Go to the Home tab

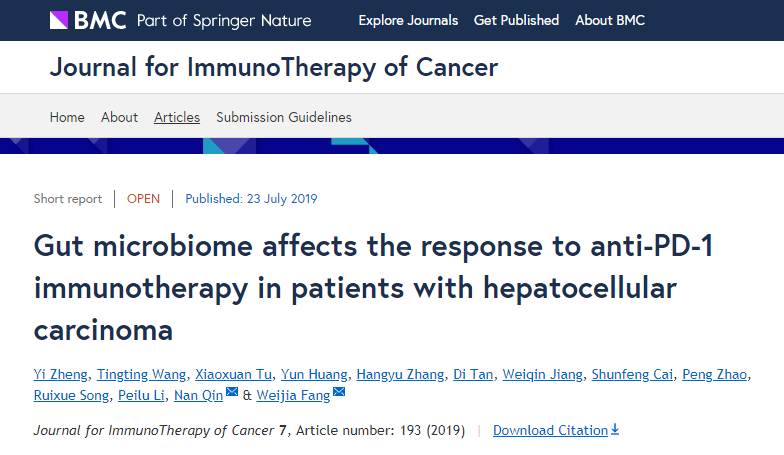[67, 117]
